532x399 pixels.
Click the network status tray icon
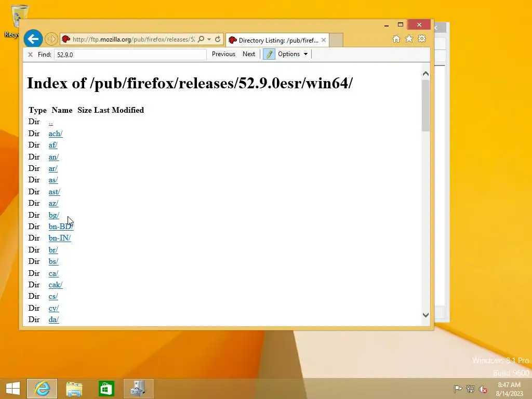(x=471, y=389)
